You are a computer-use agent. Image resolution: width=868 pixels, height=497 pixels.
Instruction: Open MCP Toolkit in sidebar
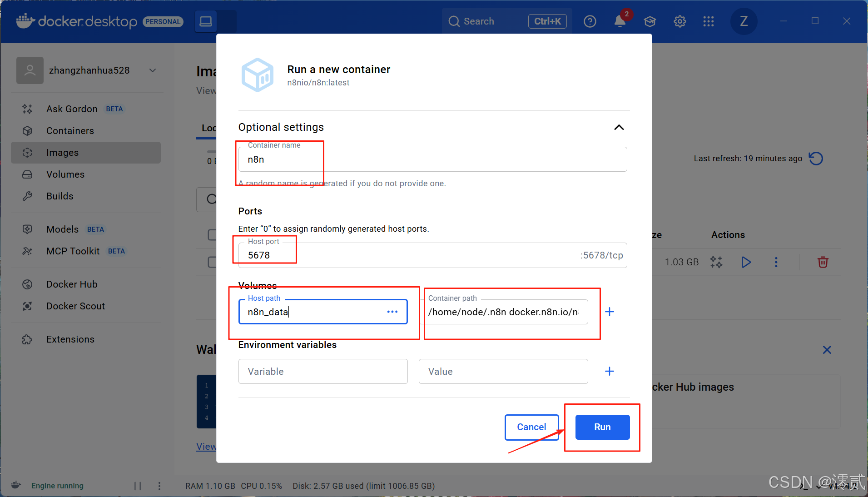(x=86, y=251)
